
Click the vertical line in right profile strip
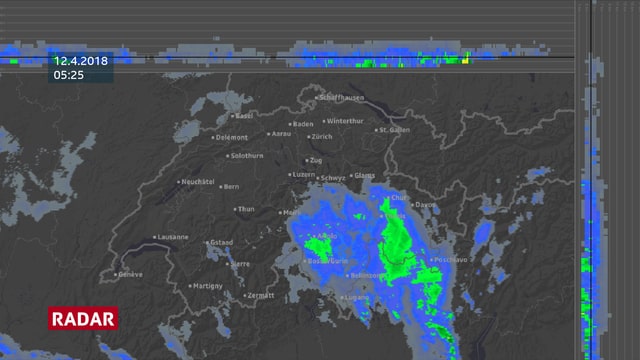tap(591, 180)
